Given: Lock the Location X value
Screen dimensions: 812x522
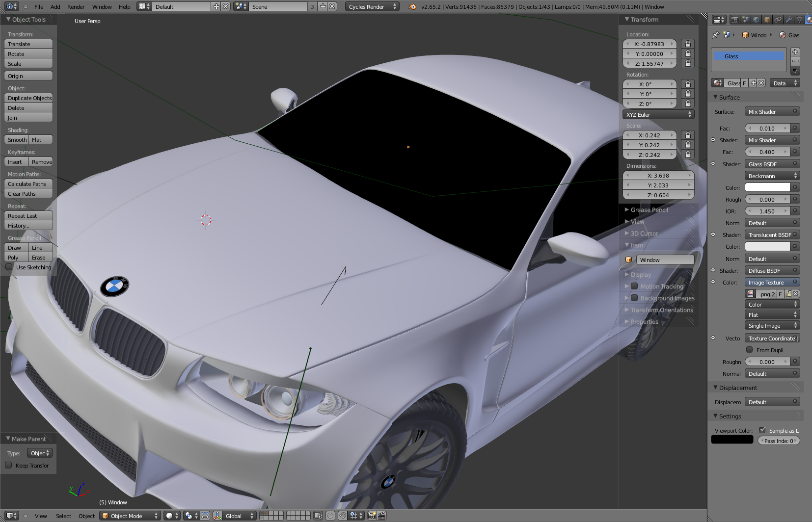Looking at the screenshot, I should click(688, 44).
